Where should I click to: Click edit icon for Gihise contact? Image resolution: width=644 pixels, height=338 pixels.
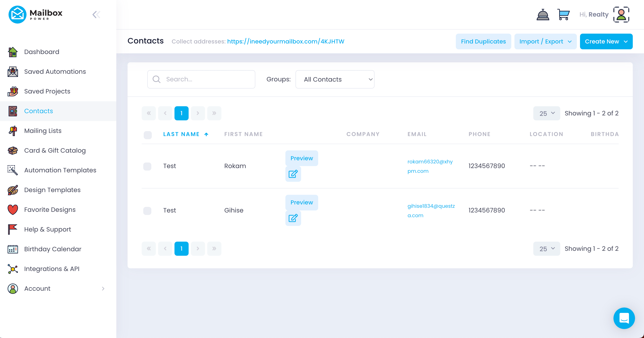(x=293, y=218)
